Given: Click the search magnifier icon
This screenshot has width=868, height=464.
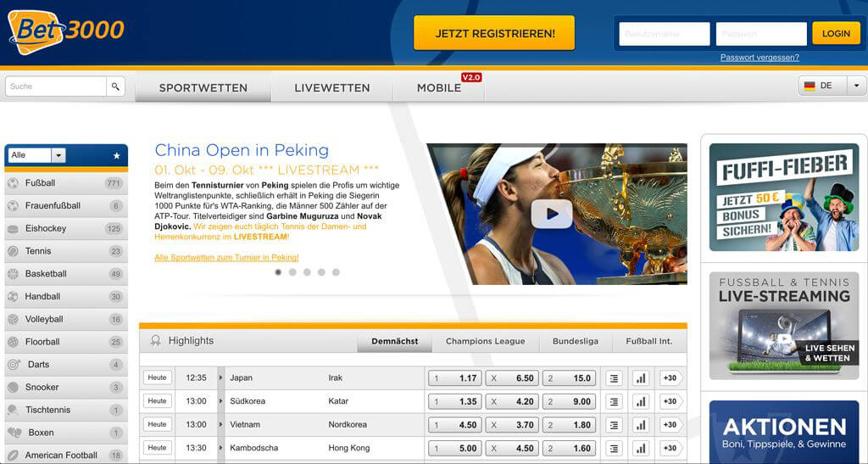Looking at the screenshot, I should coord(115,87).
